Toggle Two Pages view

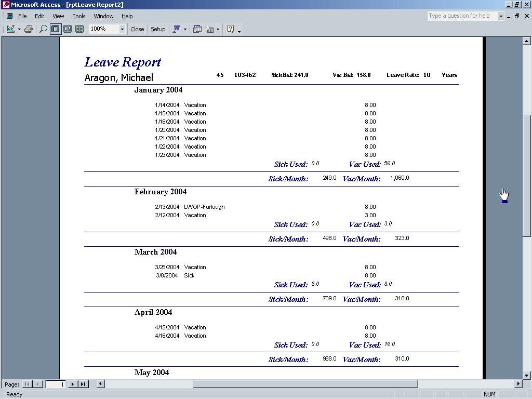(x=68, y=29)
